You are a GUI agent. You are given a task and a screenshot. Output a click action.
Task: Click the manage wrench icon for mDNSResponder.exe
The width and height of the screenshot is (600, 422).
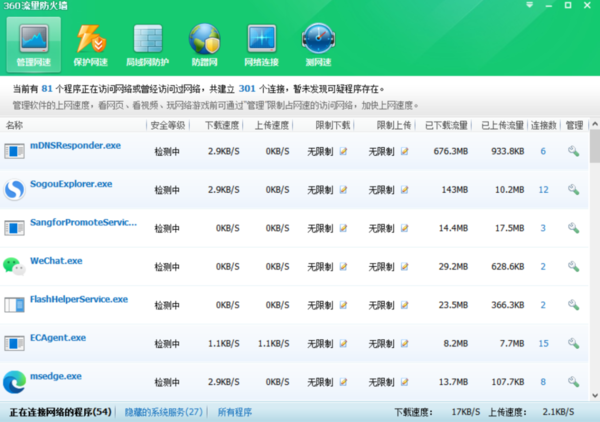point(573,151)
